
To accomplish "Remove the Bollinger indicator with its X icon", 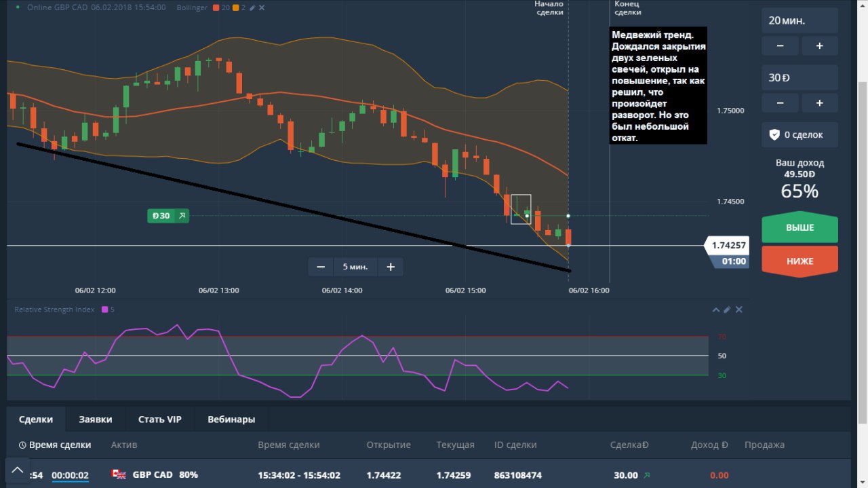I will (x=262, y=7).
